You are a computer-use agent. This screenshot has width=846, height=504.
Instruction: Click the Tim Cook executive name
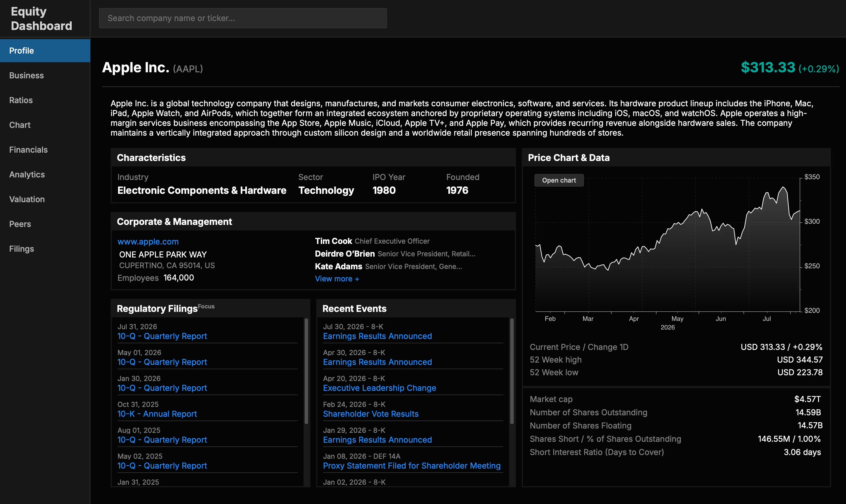click(x=333, y=241)
